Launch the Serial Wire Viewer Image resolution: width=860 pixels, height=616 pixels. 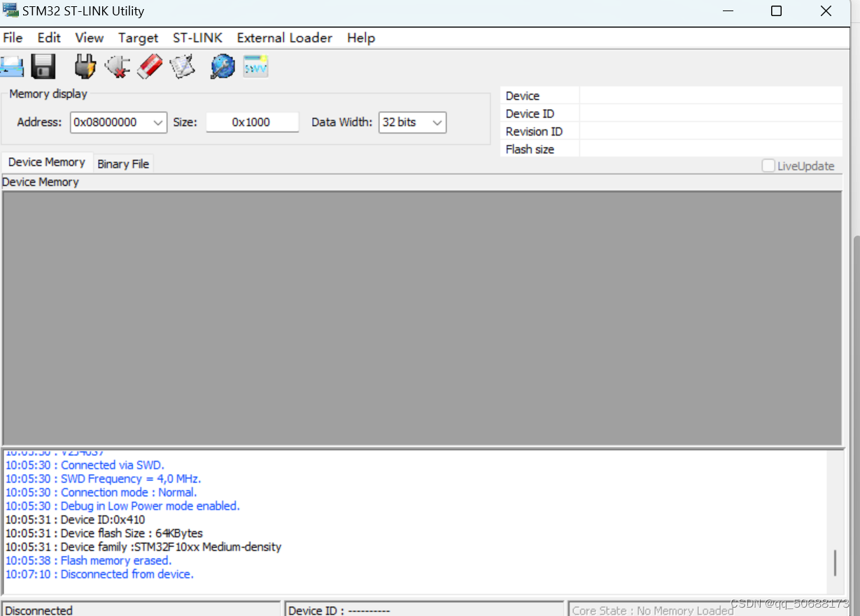pyautogui.click(x=255, y=65)
